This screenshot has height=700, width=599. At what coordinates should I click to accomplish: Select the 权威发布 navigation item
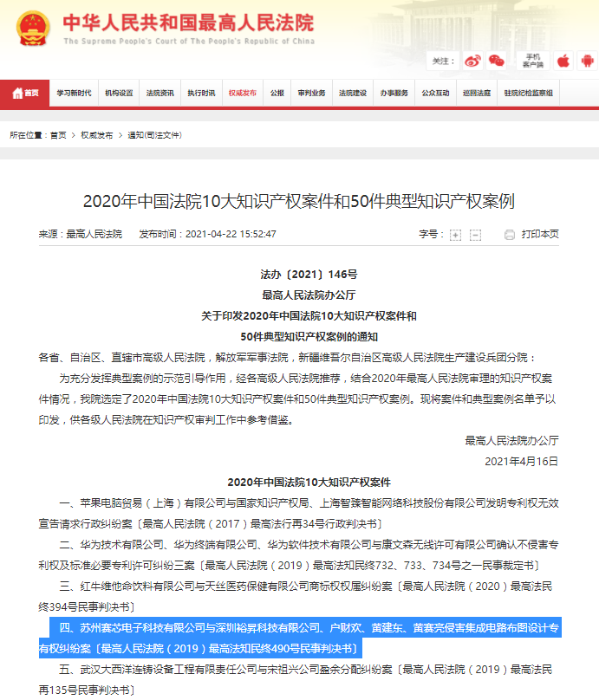(x=243, y=94)
